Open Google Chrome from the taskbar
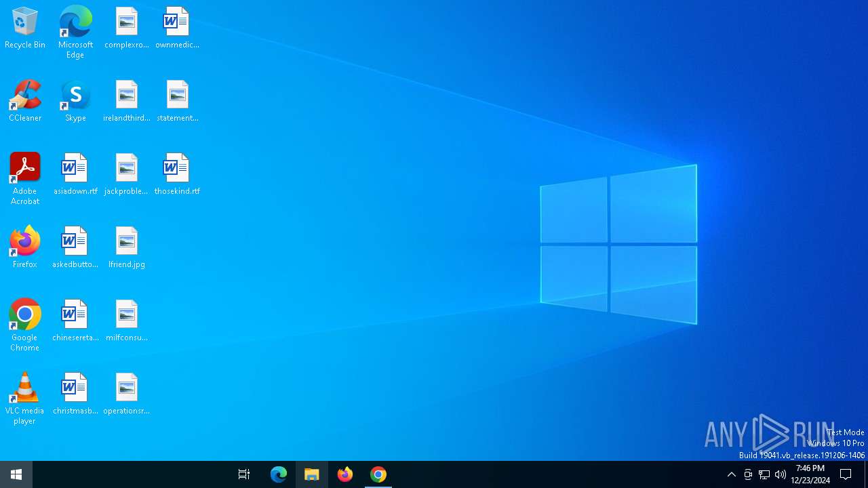The image size is (868, 488). tap(378, 474)
